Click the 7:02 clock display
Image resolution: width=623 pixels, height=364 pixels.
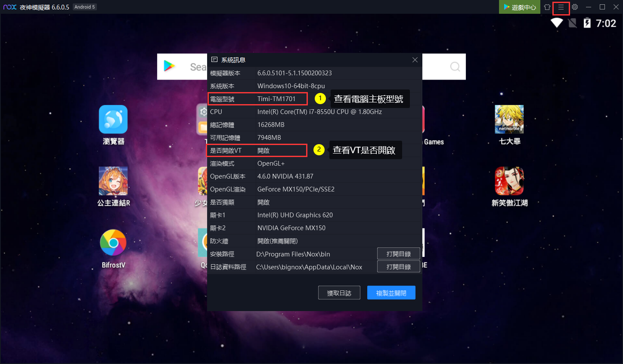606,23
